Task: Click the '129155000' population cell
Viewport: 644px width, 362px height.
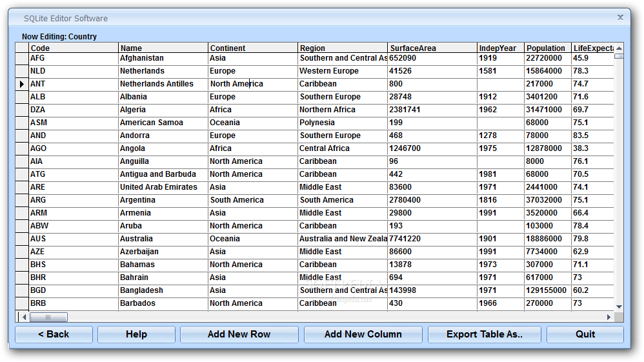Action: pos(547,290)
